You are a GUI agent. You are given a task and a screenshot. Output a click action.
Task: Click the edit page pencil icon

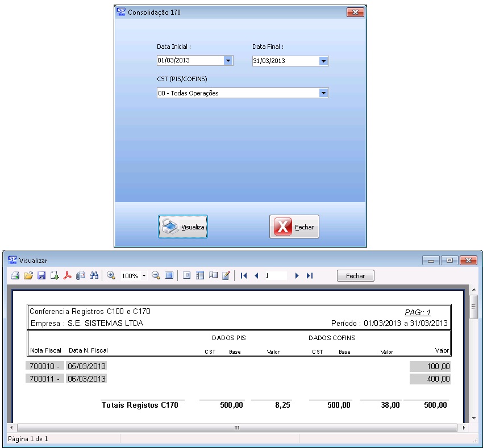[226, 275]
